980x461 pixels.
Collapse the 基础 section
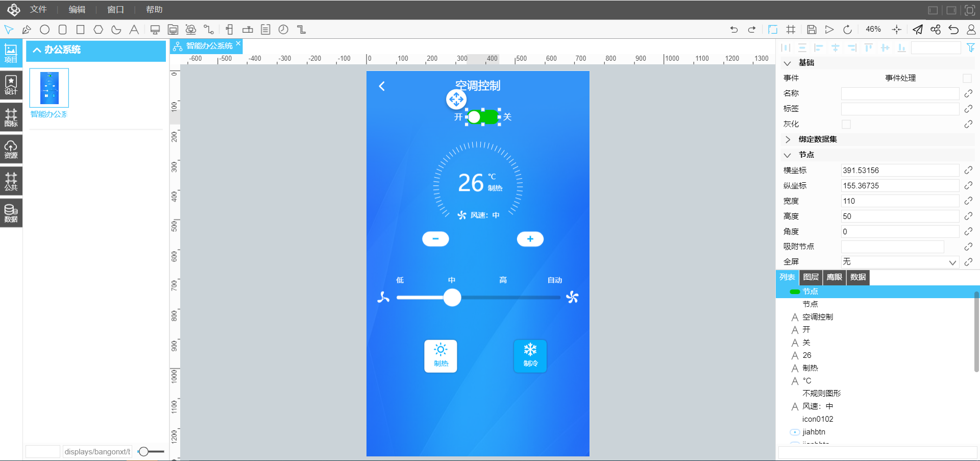coord(788,63)
